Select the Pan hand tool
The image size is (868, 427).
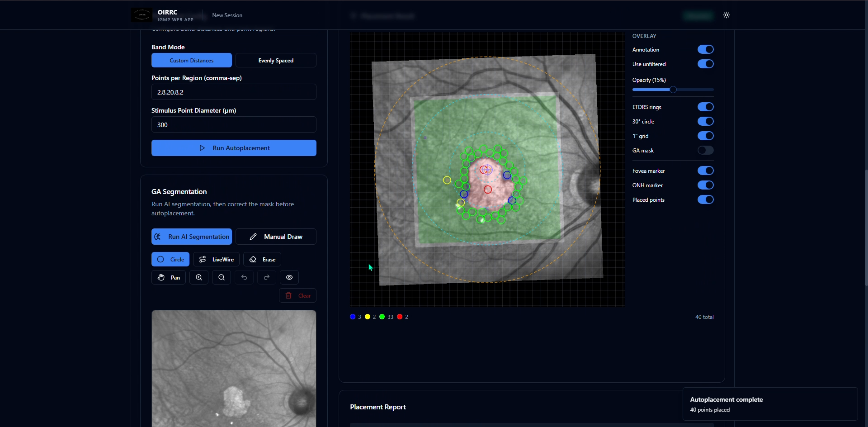pyautogui.click(x=169, y=277)
